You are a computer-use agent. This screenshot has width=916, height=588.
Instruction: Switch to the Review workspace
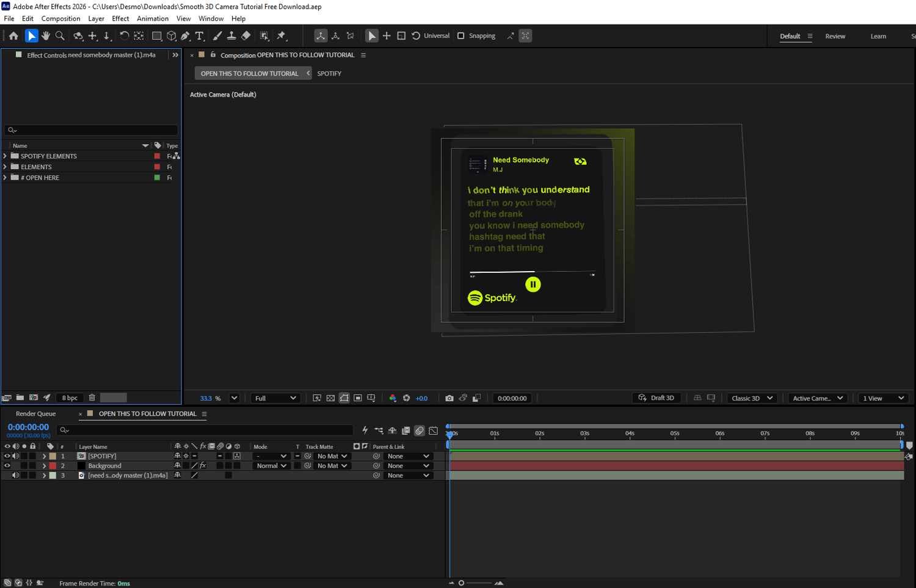pos(835,37)
